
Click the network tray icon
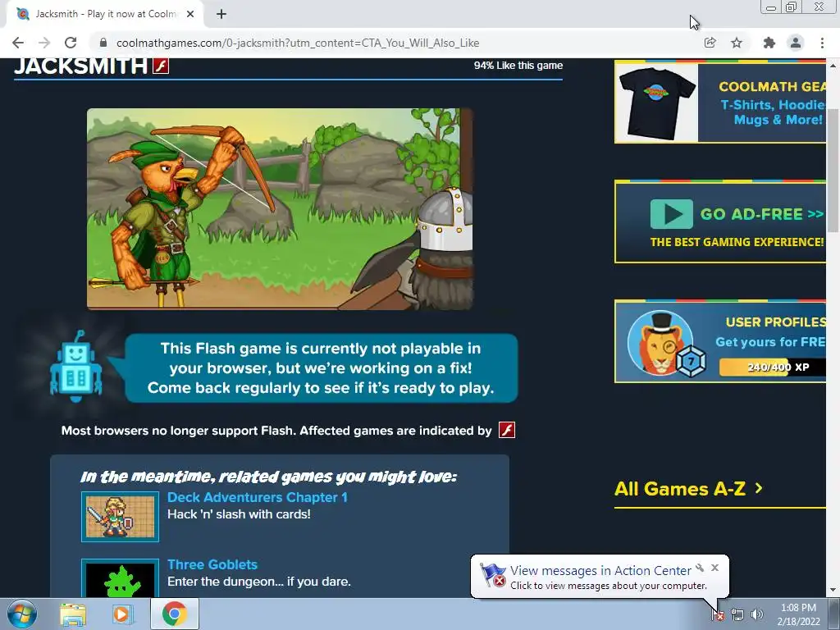(737, 614)
